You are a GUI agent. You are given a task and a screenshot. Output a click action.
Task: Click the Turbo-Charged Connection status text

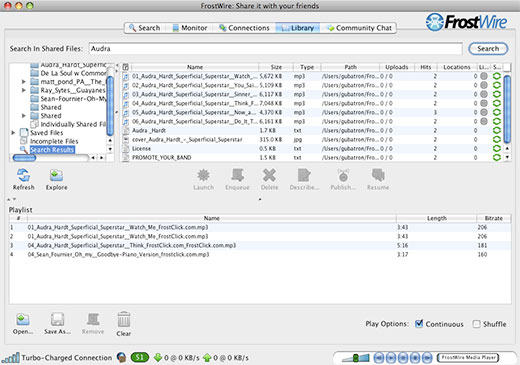tap(67, 358)
